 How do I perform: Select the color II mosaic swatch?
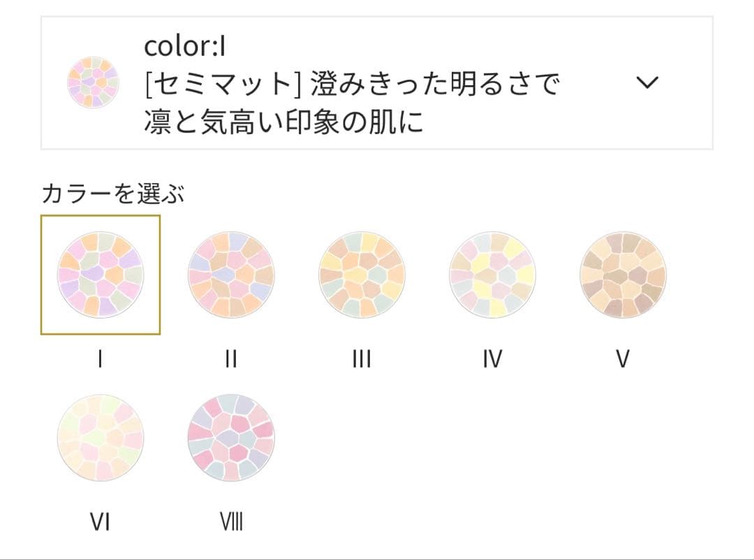pos(232,274)
